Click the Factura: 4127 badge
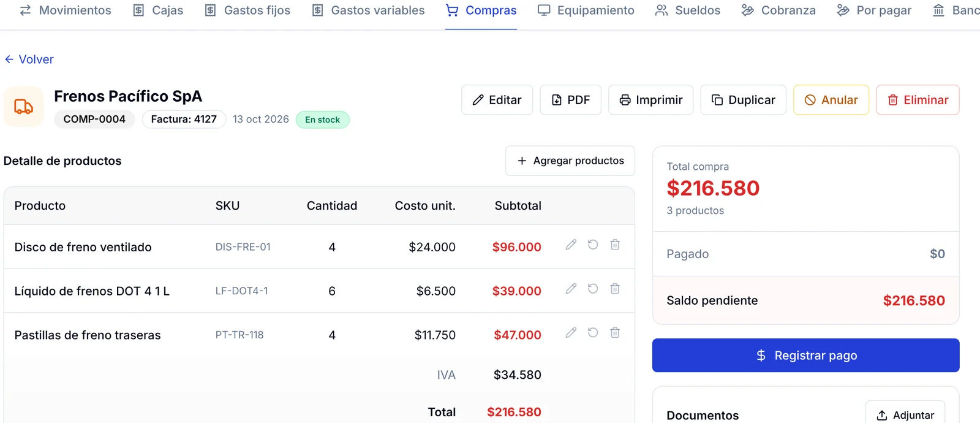 (184, 119)
